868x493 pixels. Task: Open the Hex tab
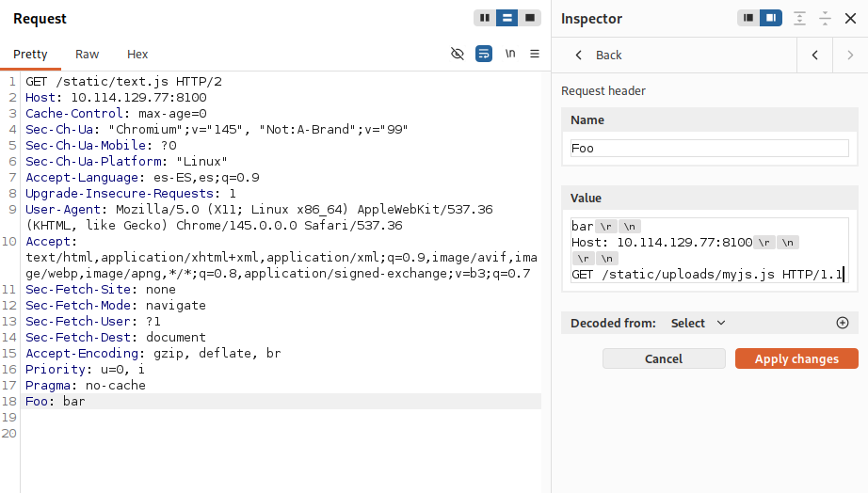click(x=137, y=55)
